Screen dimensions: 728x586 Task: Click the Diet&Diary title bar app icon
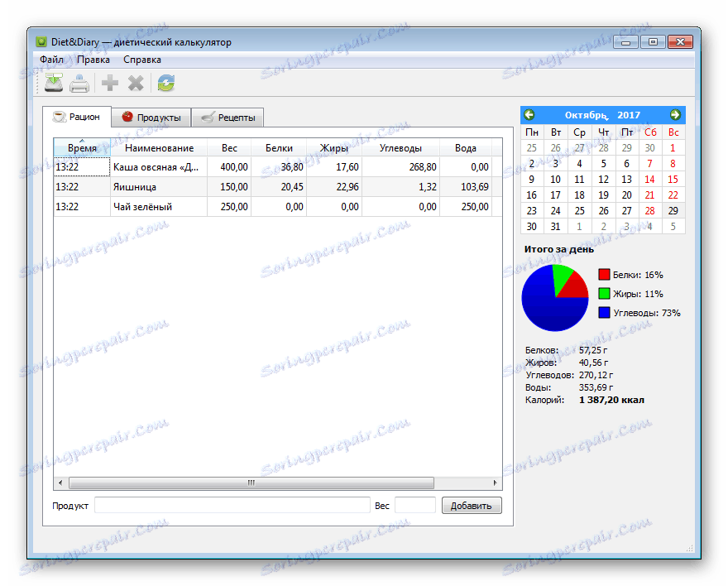[42, 41]
